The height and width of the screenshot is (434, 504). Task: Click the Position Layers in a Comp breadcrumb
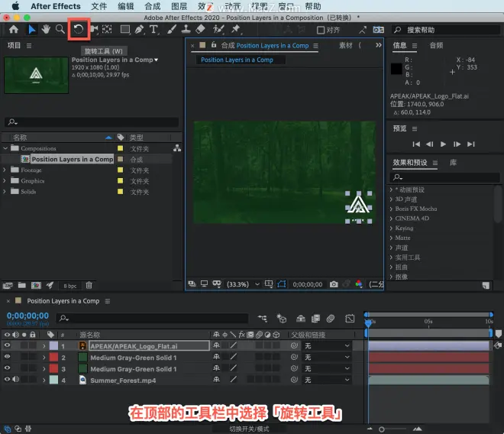click(237, 60)
